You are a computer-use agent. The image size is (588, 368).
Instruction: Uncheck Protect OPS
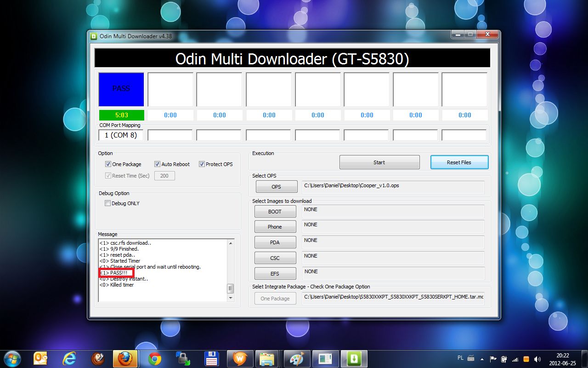[x=202, y=164]
